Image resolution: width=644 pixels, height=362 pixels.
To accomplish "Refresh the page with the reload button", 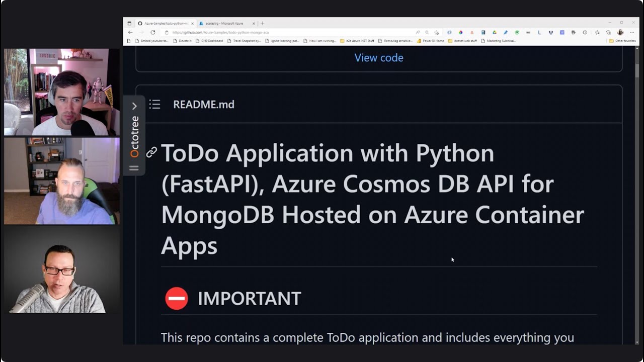I will point(153,32).
